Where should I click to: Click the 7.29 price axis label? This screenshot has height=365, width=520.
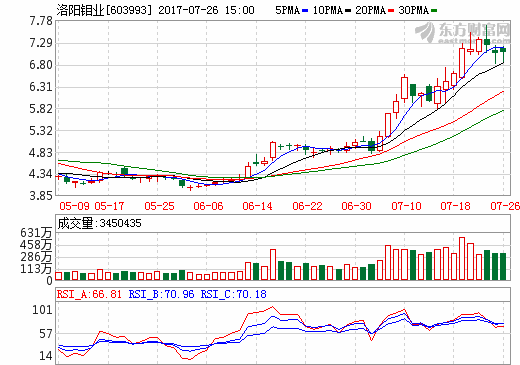coord(41,43)
